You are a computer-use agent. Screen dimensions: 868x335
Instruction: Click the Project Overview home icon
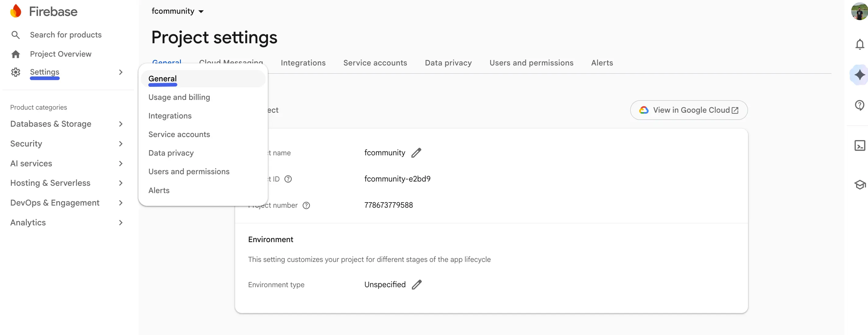tap(16, 54)
